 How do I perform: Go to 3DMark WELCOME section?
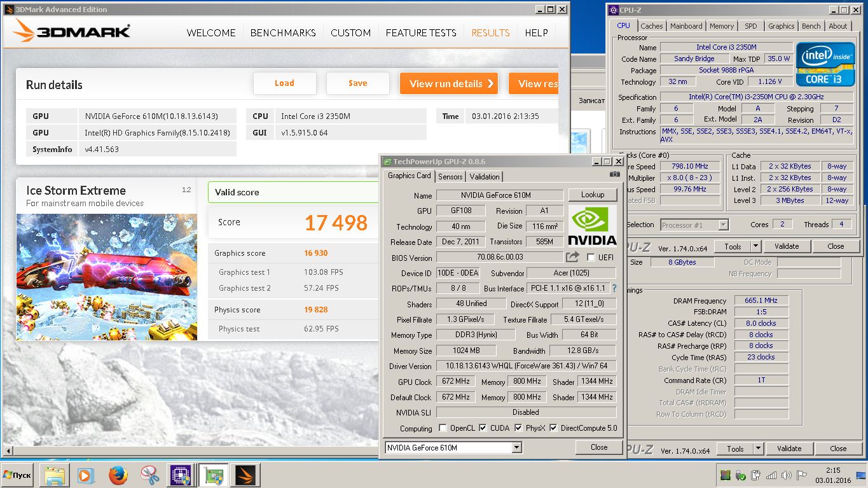(x=211, y=33)
